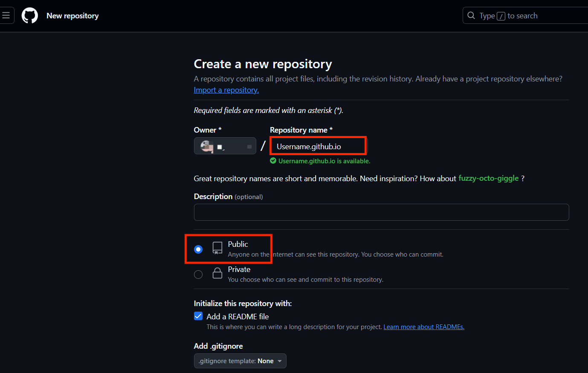588x373 pixels.
Task: Click the slash shortcut key icon
Action: 501,16
